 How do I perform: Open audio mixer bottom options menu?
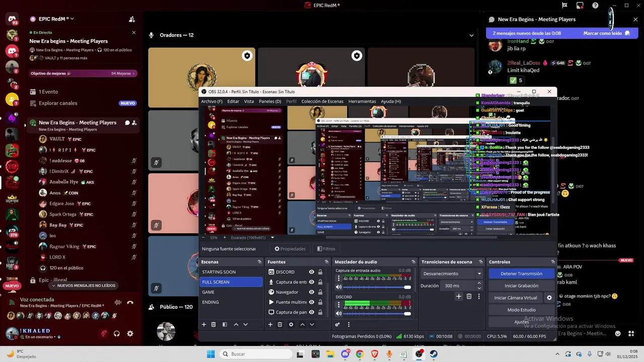348,325
